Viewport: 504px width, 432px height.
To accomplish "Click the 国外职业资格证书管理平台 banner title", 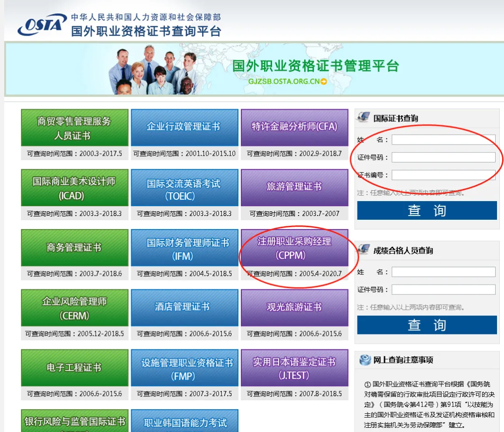I will 315,66.
